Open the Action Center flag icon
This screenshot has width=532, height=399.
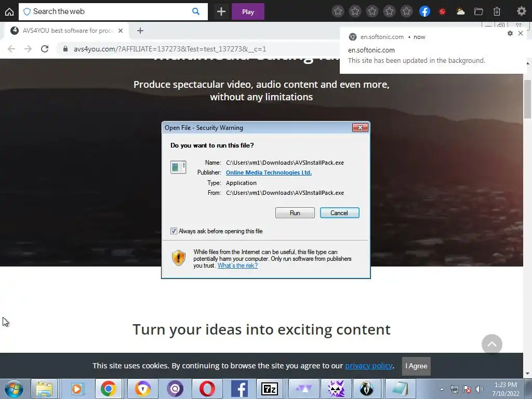point(467,389)
